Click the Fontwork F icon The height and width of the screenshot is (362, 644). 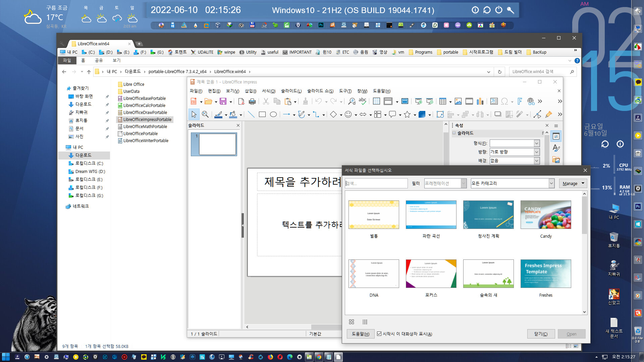tap(520, 101)
